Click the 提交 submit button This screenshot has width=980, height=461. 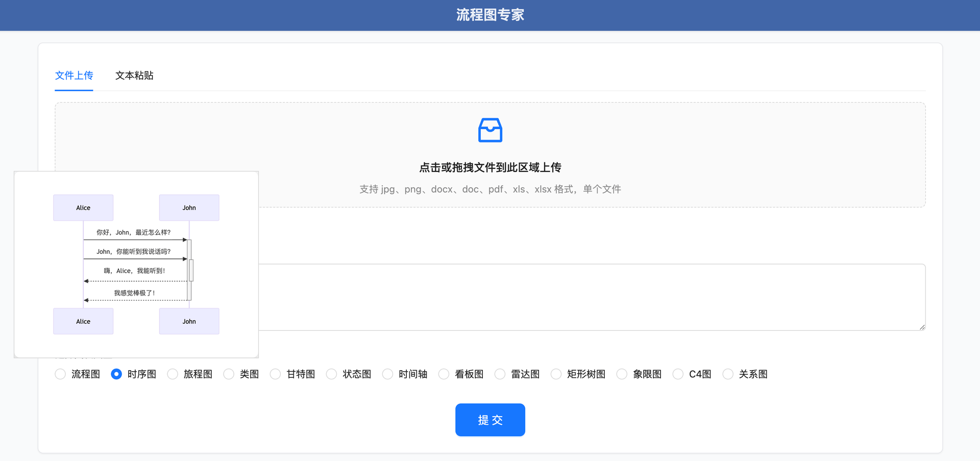(490, 420)
